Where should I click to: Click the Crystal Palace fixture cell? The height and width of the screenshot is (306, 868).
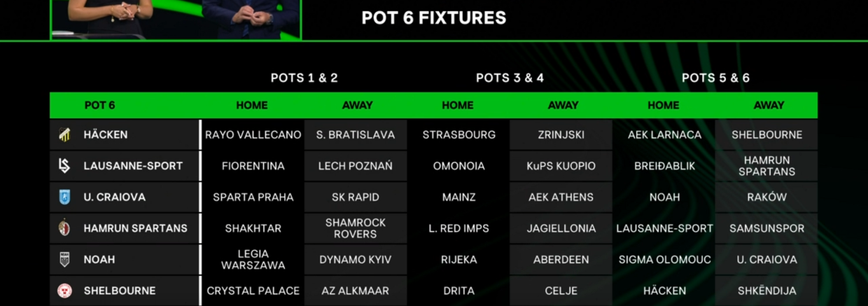coord(253,291)
